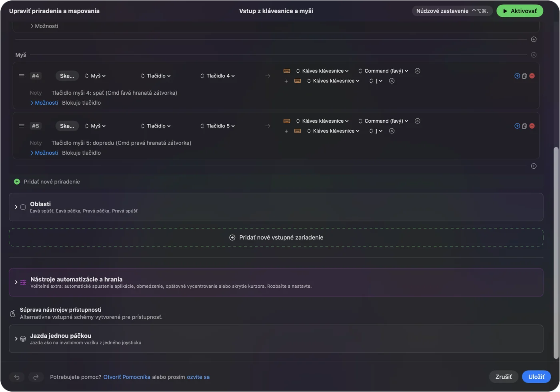Expand the Oblasti section

click(16, 207)
